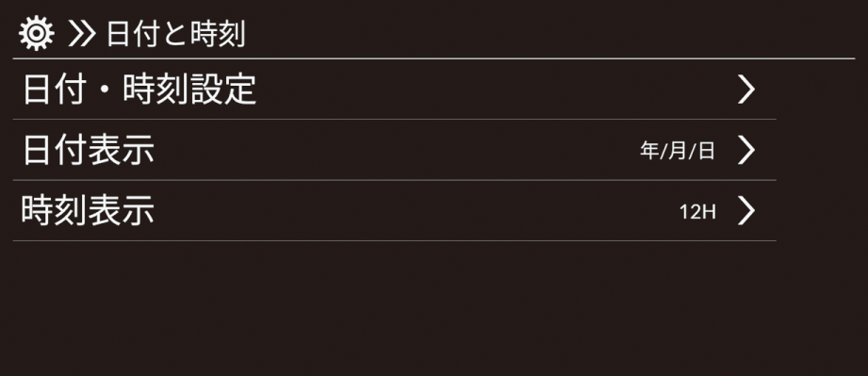Click the double chevron breadcrumb icon

coord(82,36)
